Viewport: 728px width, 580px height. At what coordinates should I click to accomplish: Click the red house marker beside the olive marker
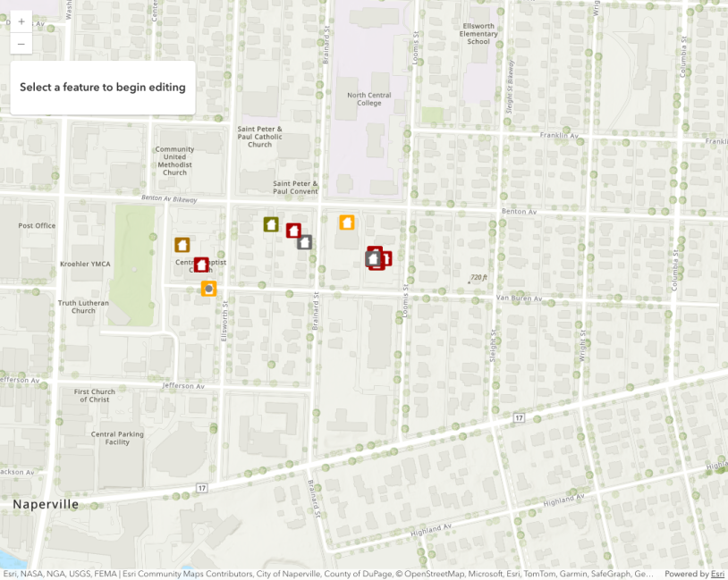tap(292, 231)
